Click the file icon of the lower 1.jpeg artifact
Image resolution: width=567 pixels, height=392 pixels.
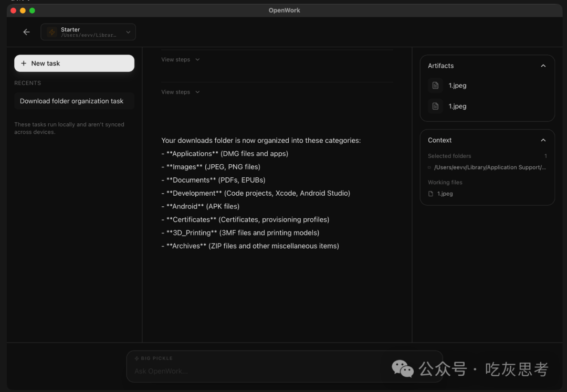(x=435, y=106)
